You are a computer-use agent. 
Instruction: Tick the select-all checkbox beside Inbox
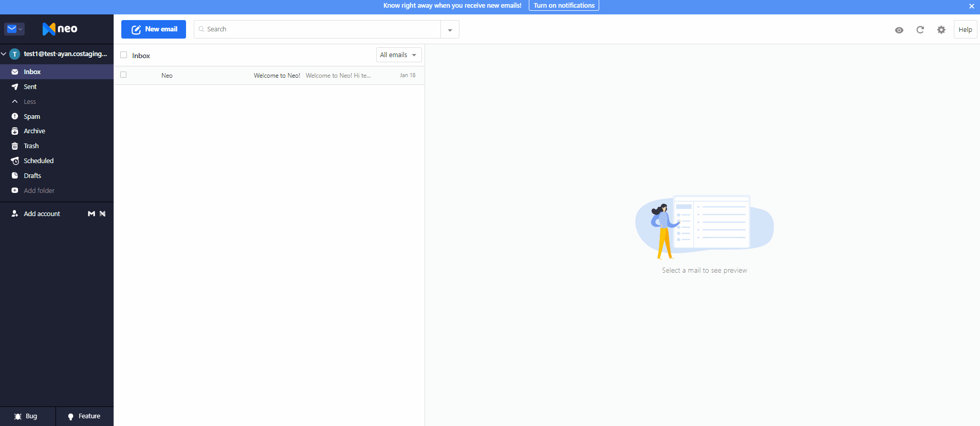[123, 55]
